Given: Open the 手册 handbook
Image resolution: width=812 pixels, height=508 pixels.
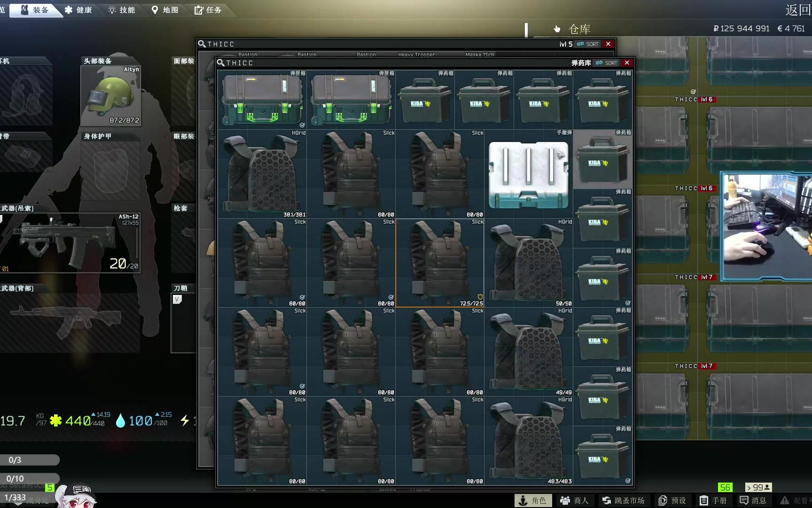Looking at the screenshot, I should coord(713,500).
